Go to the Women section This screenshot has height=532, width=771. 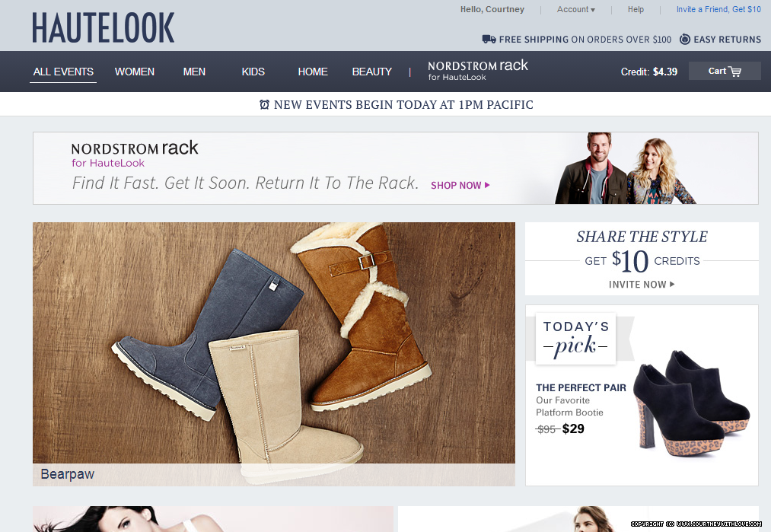pyautogui.click(x=135, y=72)
